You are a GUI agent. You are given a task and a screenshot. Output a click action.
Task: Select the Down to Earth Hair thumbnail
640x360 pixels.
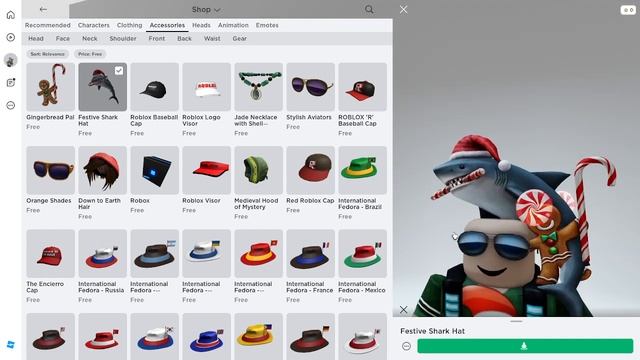coord(102,170)
